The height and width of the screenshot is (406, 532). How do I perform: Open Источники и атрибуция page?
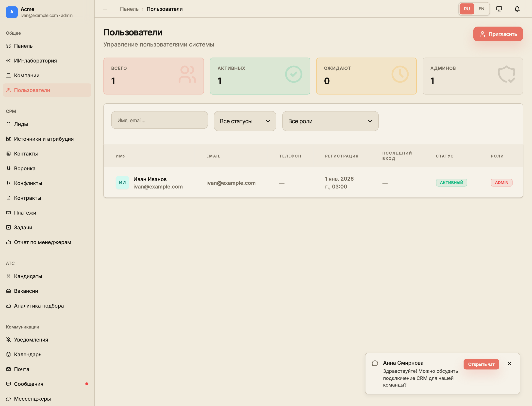[47, 139]
